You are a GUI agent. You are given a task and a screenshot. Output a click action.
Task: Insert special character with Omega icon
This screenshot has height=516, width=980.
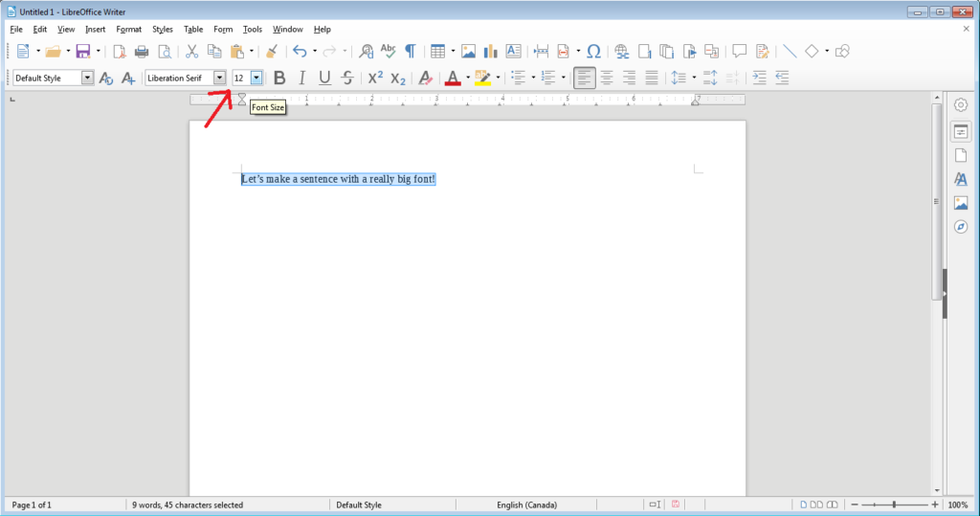(x=593, y=51)
